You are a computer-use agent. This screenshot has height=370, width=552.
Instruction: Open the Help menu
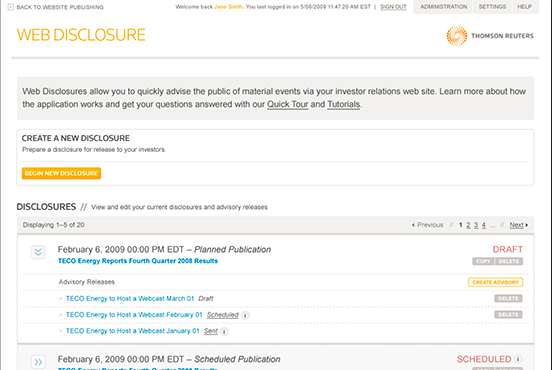point(524,7)
